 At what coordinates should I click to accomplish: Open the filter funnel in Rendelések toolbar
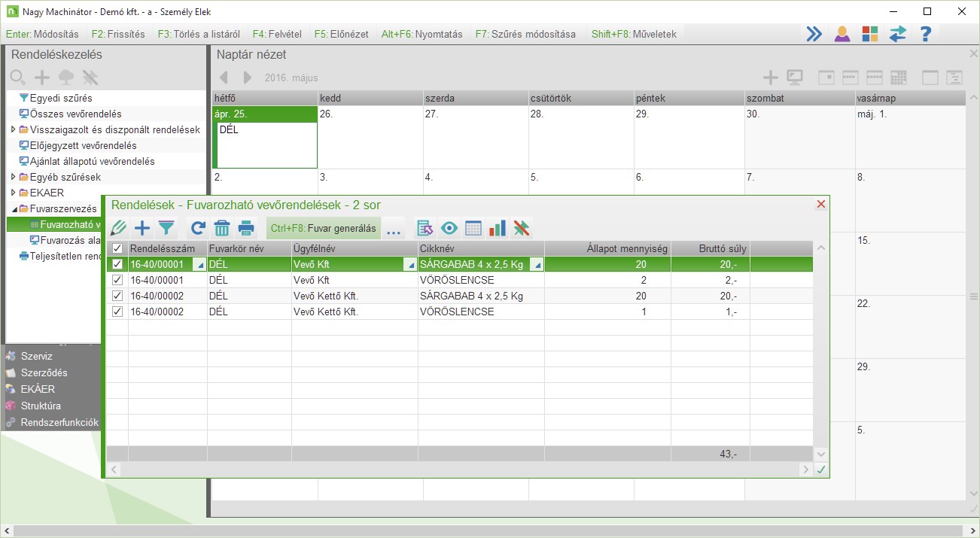click(166, 229)
